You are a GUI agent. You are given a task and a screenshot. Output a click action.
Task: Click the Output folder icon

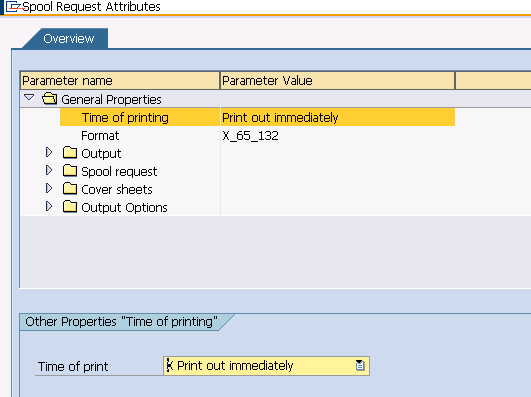(x=70, y=152)
